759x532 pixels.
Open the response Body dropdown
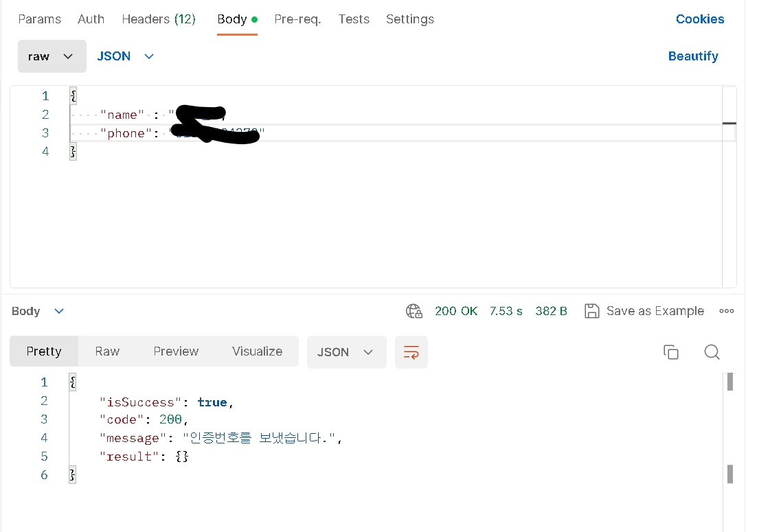point(38,311)
